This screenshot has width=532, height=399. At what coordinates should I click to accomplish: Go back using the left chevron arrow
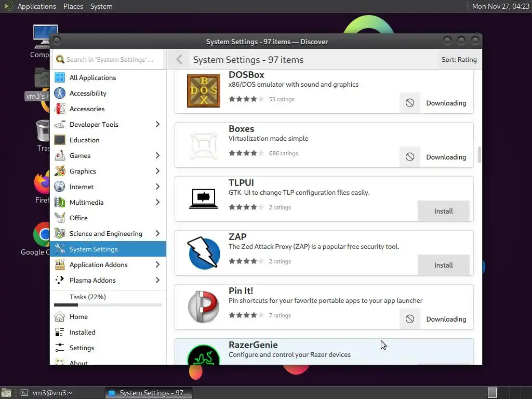coord(179,60)
